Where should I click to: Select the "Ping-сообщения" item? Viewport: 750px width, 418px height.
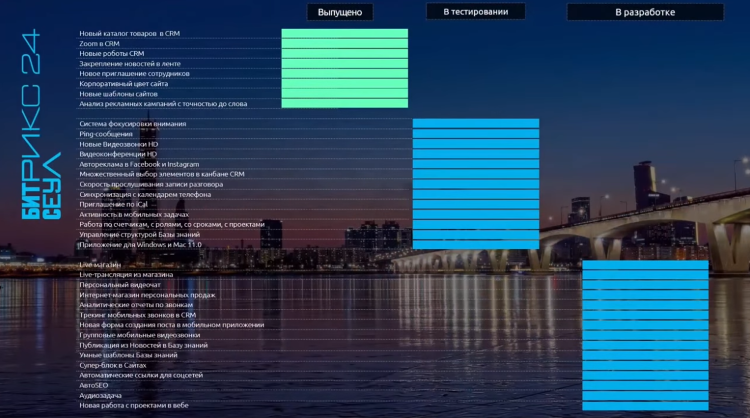[106, 134]
